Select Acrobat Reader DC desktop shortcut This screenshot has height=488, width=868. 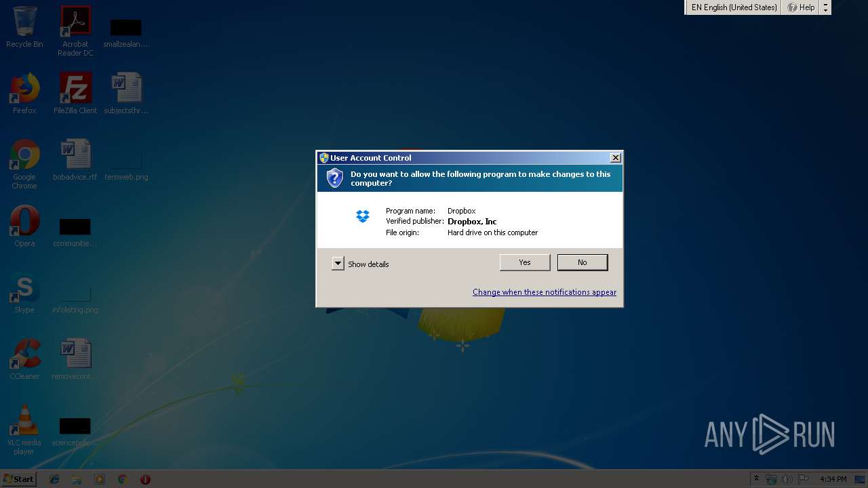(x=75, y=31)
